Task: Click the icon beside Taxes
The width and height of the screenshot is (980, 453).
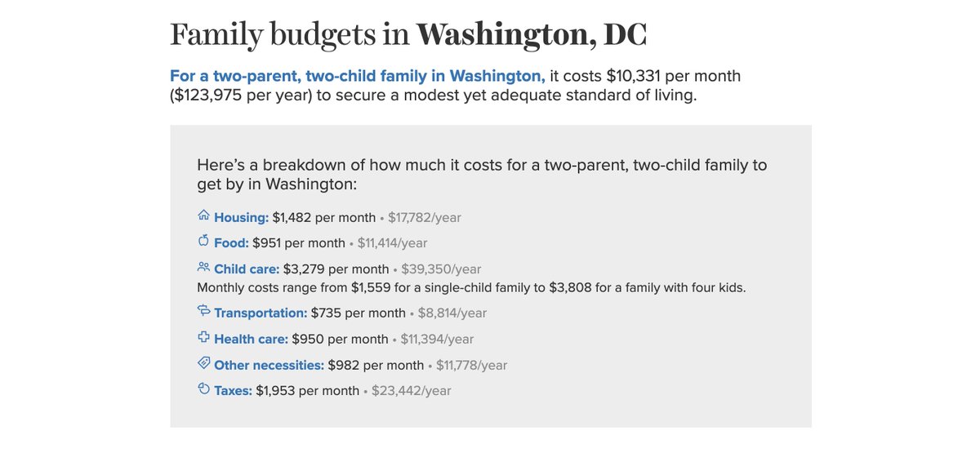Action: point(203,389)
